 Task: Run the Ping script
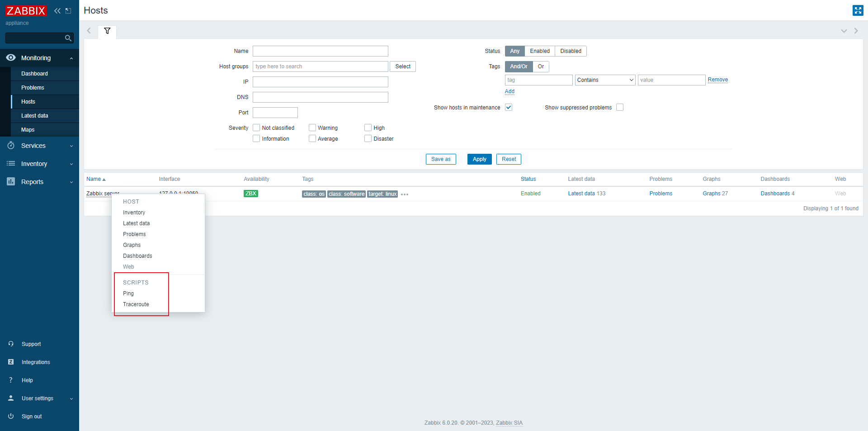click(x=158, y=294)
